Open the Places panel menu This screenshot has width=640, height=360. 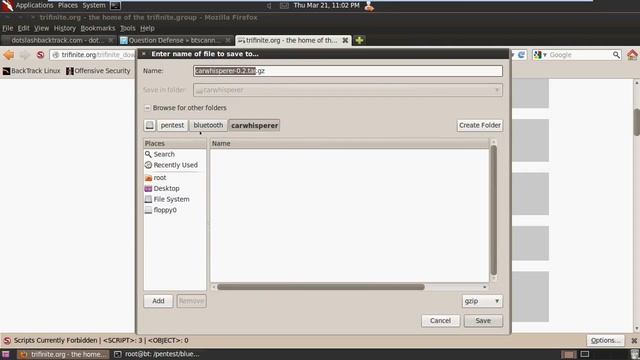click(67, 5)
